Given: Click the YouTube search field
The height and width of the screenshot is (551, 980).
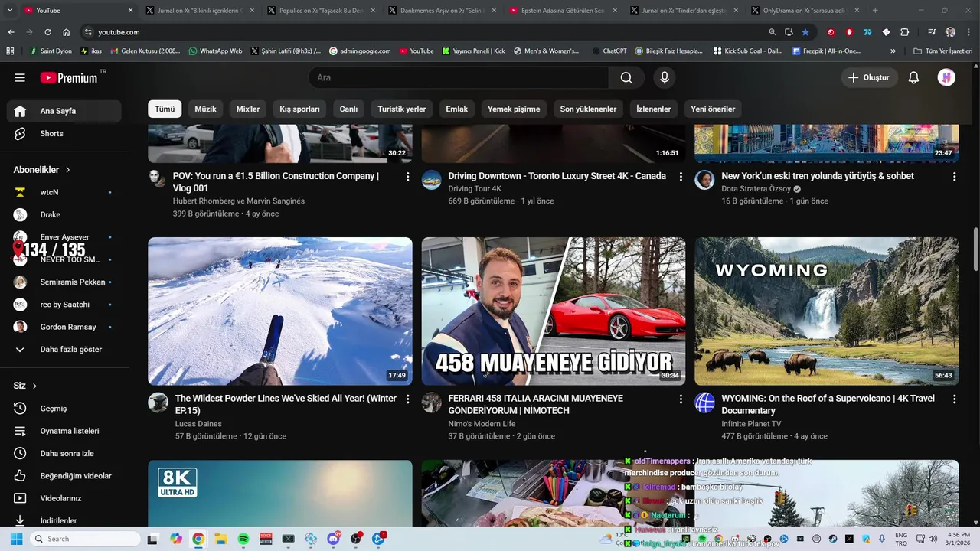Looking at the screenshot, I should point(459,77).
